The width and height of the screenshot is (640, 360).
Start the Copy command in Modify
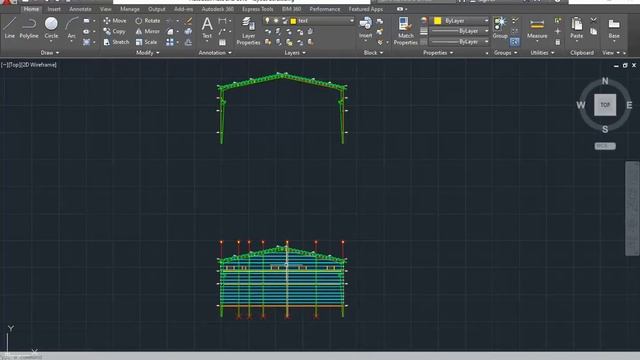tap(114, 31)
